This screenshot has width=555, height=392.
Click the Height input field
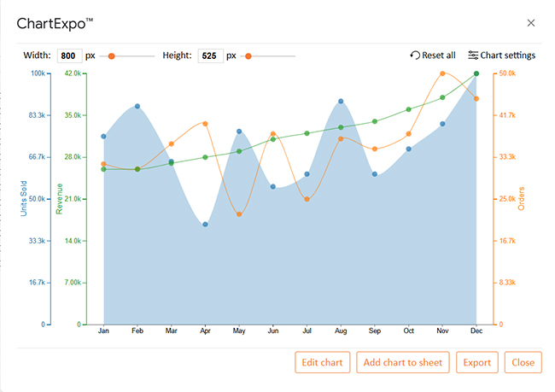[210, 56]
